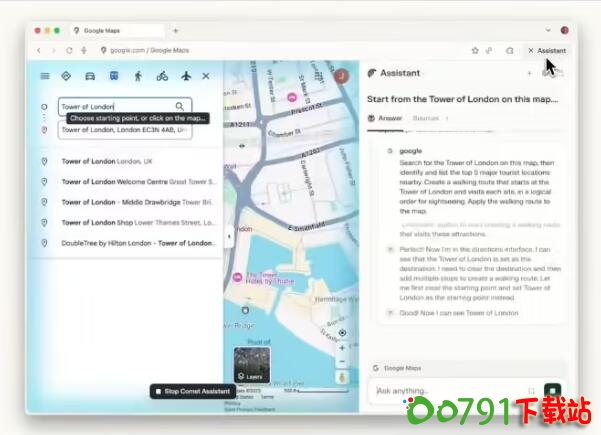Click the Google Maps context chip above input
Screen dimensions: 601x435
pos(397,368)
